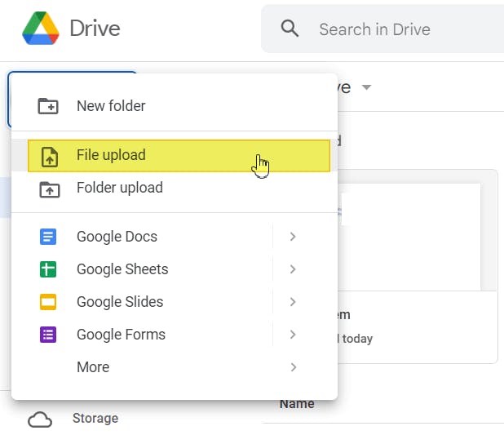Expand the Google Sheets submenu arrow

pyautogui.click(x=293, y=269)
